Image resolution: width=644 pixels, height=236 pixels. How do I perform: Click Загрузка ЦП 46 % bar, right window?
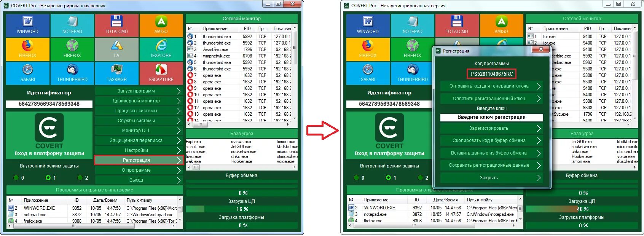[582, 209]
